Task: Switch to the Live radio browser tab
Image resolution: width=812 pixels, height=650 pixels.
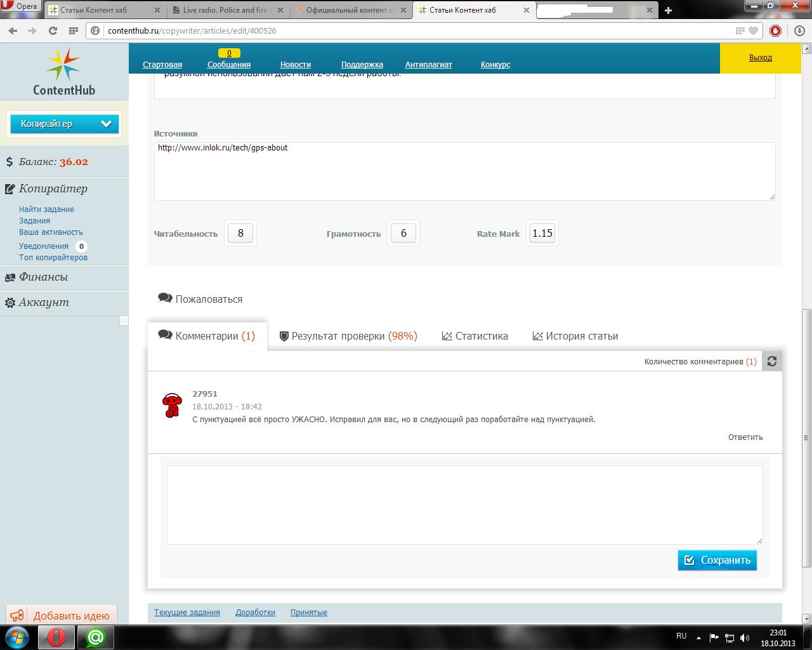Action: click(x=226, y=10)
